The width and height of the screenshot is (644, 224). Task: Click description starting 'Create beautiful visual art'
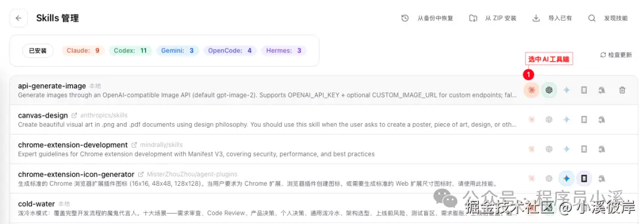(267, 124)
